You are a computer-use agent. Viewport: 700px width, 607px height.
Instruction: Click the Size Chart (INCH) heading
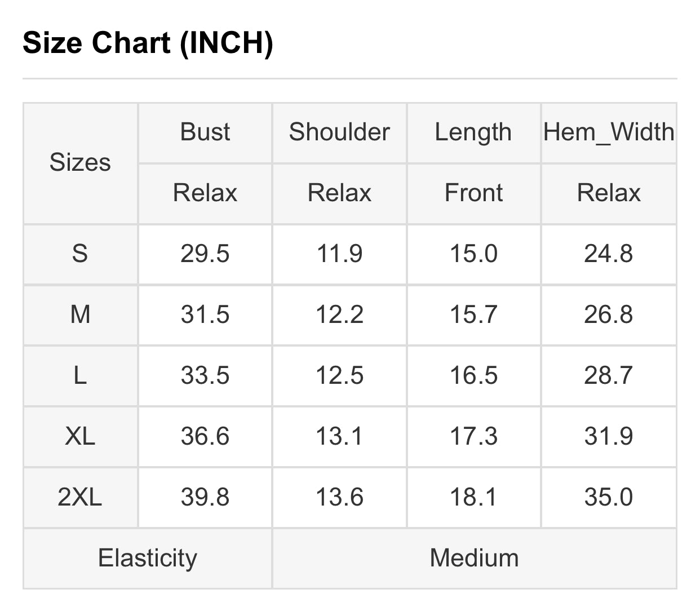148,43
